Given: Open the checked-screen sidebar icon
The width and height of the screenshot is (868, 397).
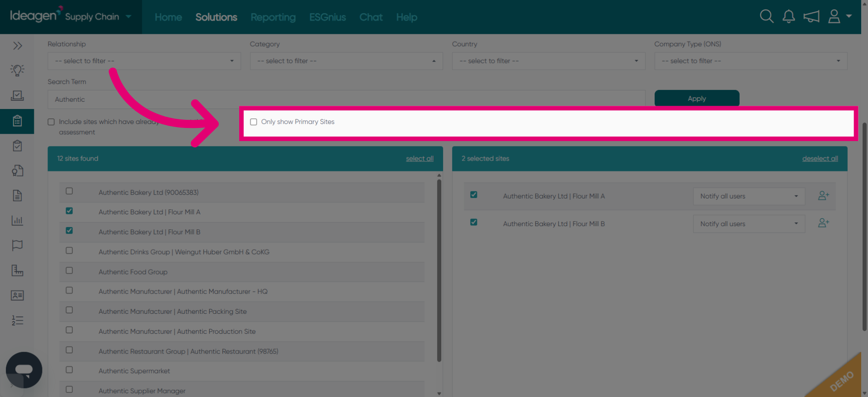Looking at the screenshot, I should click(17, 95).
